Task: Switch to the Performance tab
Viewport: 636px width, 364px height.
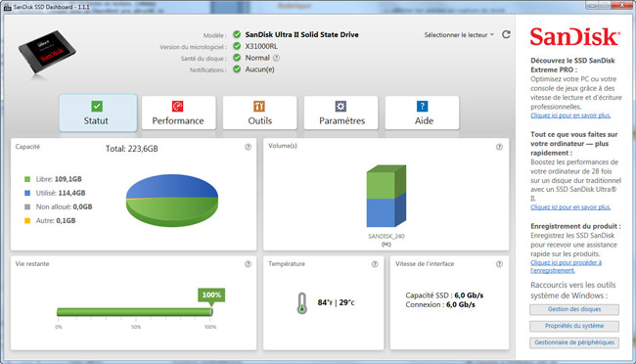Action: (x=178, y=114)
